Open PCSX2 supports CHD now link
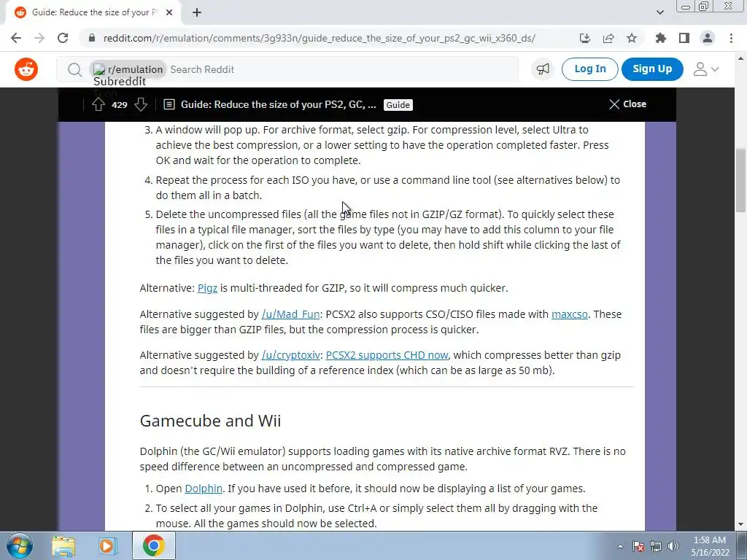The height and width of the screenshot is (560, 747). pos(387,355)
